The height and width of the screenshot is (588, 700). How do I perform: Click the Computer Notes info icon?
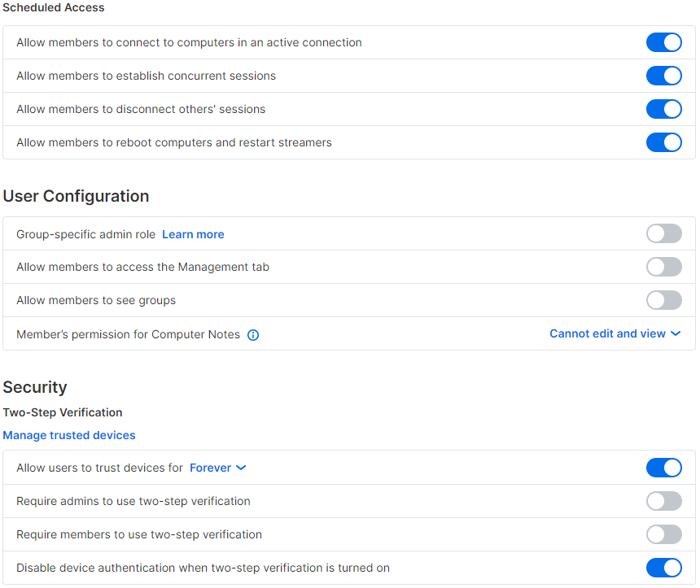pos(253,334)
